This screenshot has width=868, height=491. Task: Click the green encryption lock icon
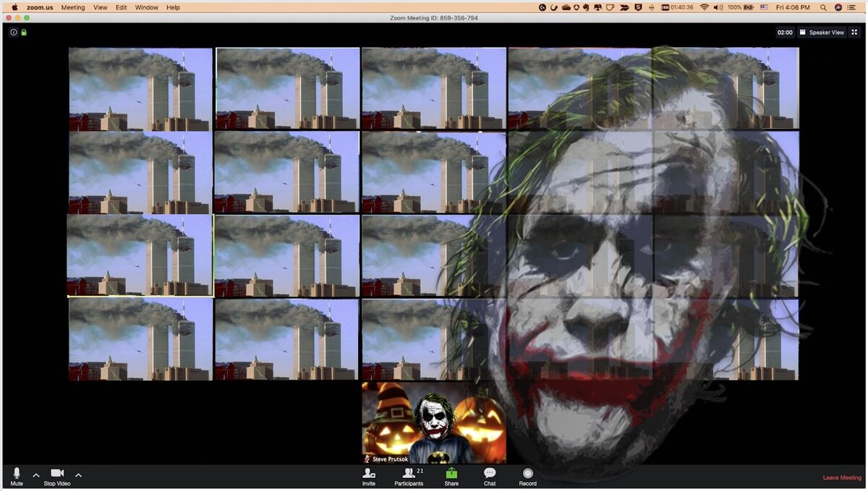point(23,33)
